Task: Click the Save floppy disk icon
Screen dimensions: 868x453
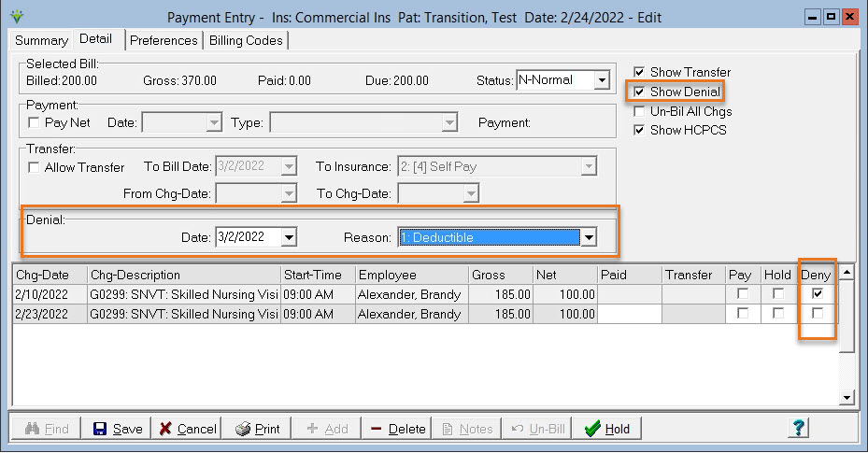Action: pyautogui.click(x=100, y=429)
